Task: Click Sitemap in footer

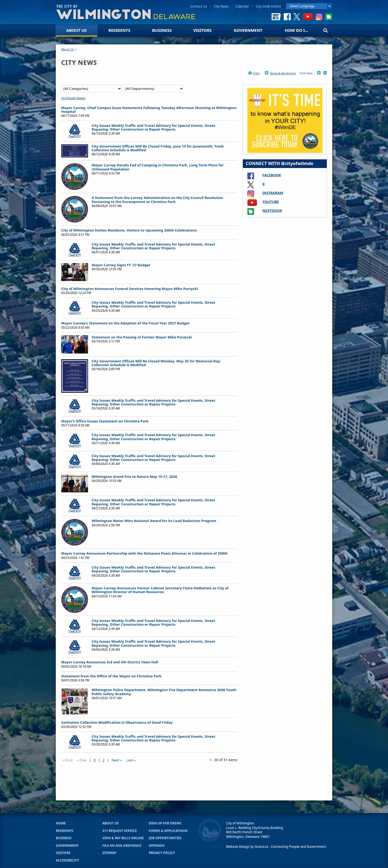Action: pyautogui.click(x=109, y=853)
